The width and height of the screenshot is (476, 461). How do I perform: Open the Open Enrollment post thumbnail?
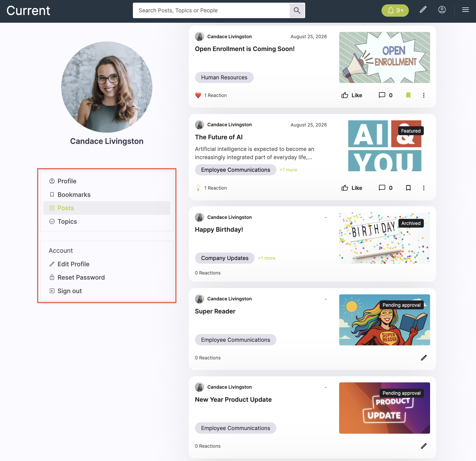point(384,57)
